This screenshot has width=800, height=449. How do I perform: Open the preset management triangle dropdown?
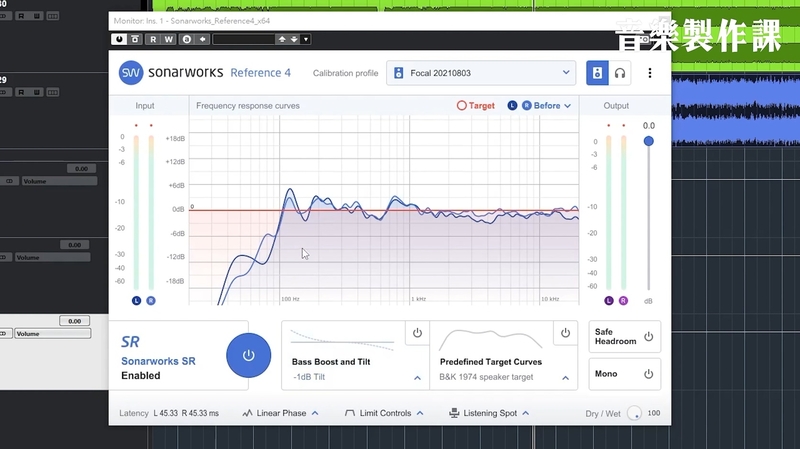(306, 39)
